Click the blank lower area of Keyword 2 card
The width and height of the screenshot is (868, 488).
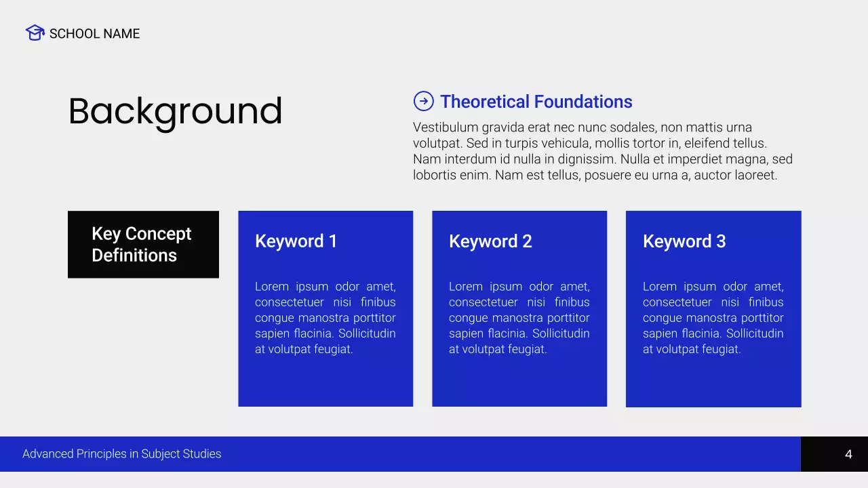(x=519, y=383)
